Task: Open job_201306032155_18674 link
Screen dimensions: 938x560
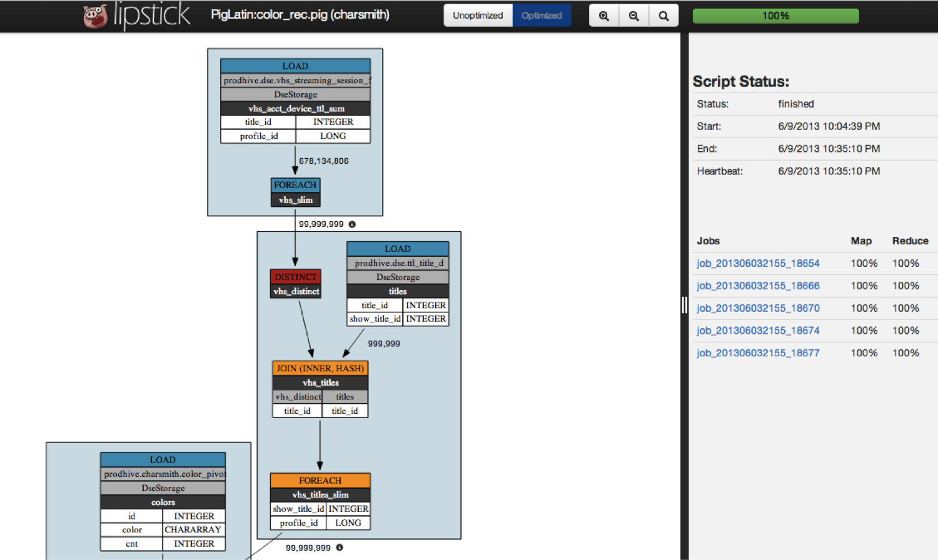Action: [x=758, y=331]
